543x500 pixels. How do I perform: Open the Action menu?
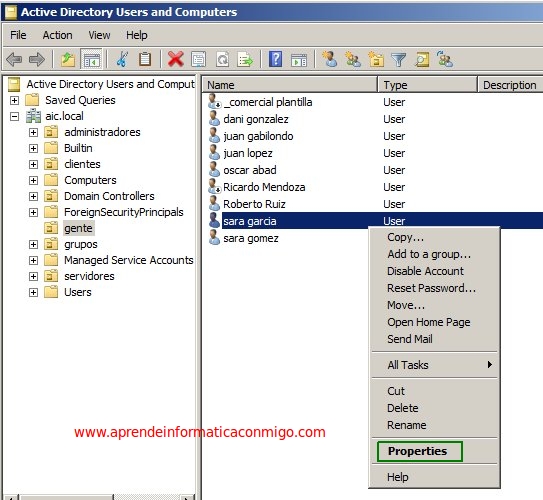57,35
